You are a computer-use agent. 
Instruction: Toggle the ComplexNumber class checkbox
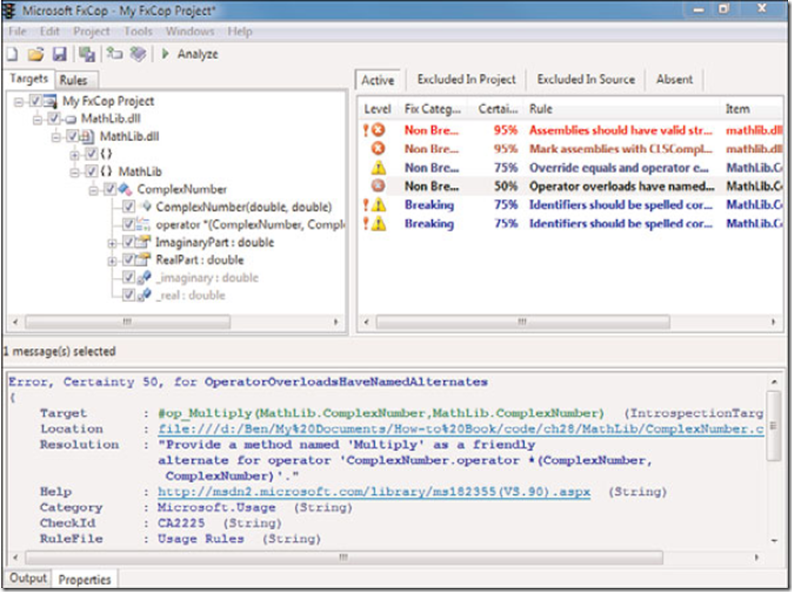click(110, 189)
